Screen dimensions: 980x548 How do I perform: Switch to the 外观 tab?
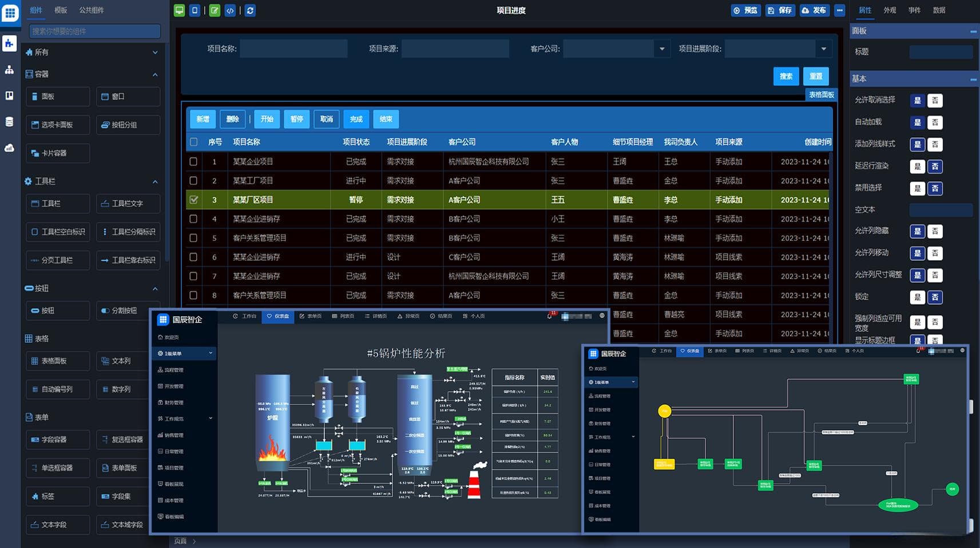pyautogui.click(x=890, y=10)
